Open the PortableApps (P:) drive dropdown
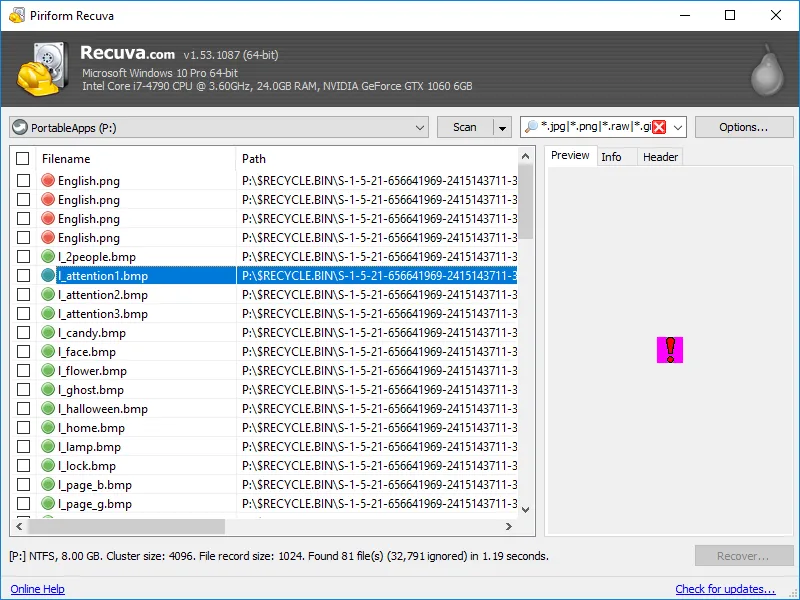 [x=419, y=128]
